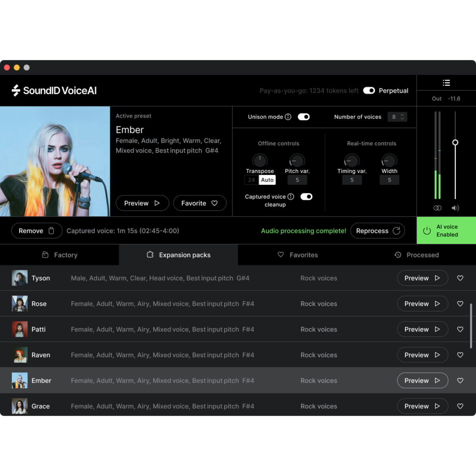Toggle Captured voice cleanup switch
Viewport: 476px width, 476px height.
pos(306,197)
